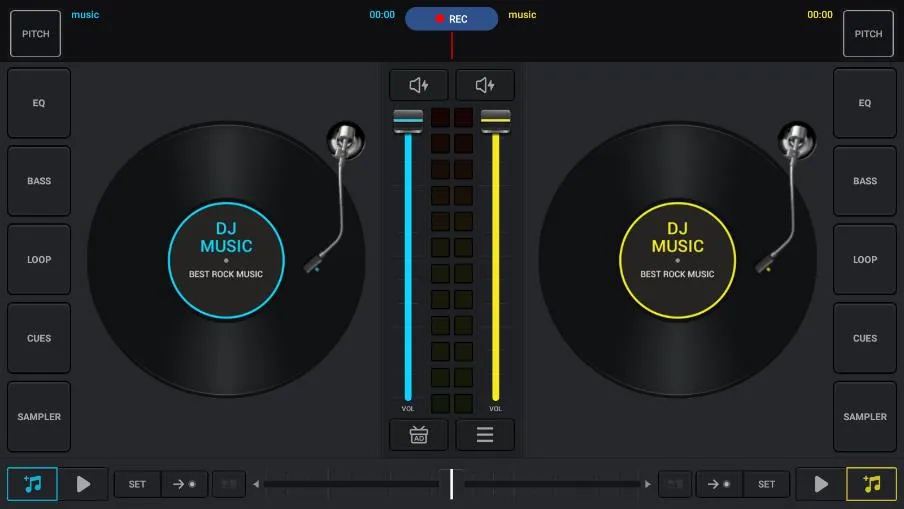
Task: Click the yellow 00:00 timer
Action: 819,14
